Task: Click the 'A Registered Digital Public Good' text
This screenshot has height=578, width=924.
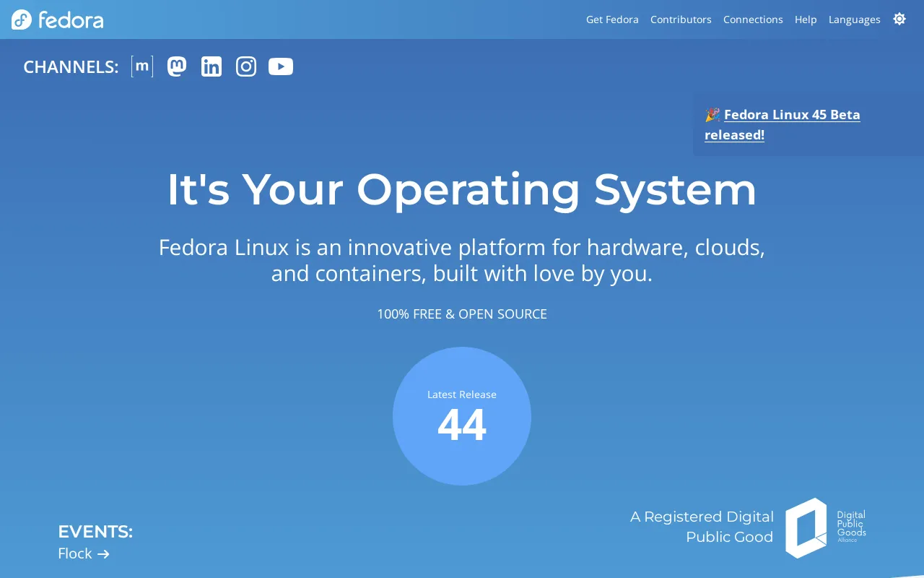Action: (702, 527)
